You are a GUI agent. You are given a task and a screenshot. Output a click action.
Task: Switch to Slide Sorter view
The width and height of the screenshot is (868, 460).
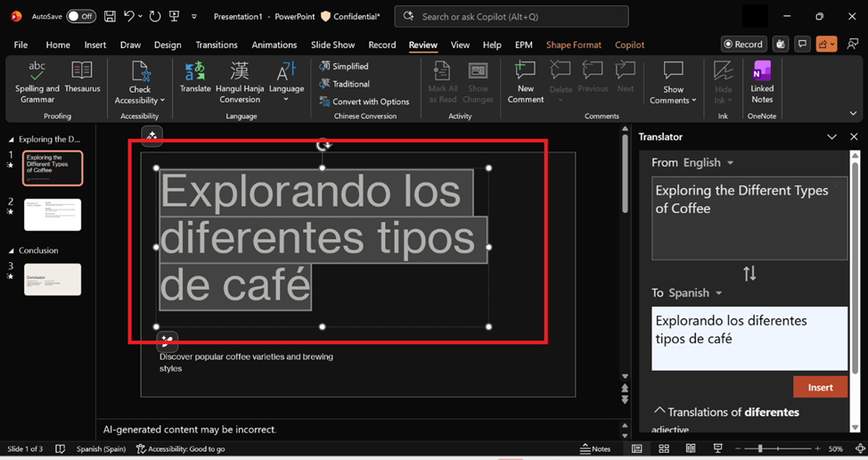[664, 449]
